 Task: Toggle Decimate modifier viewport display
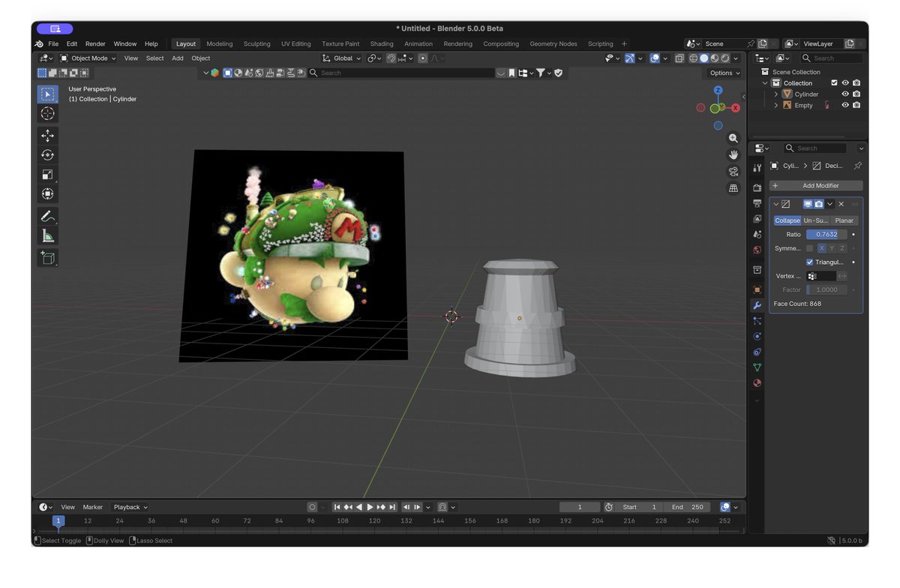pyautogui.click(x=808, y=204)
